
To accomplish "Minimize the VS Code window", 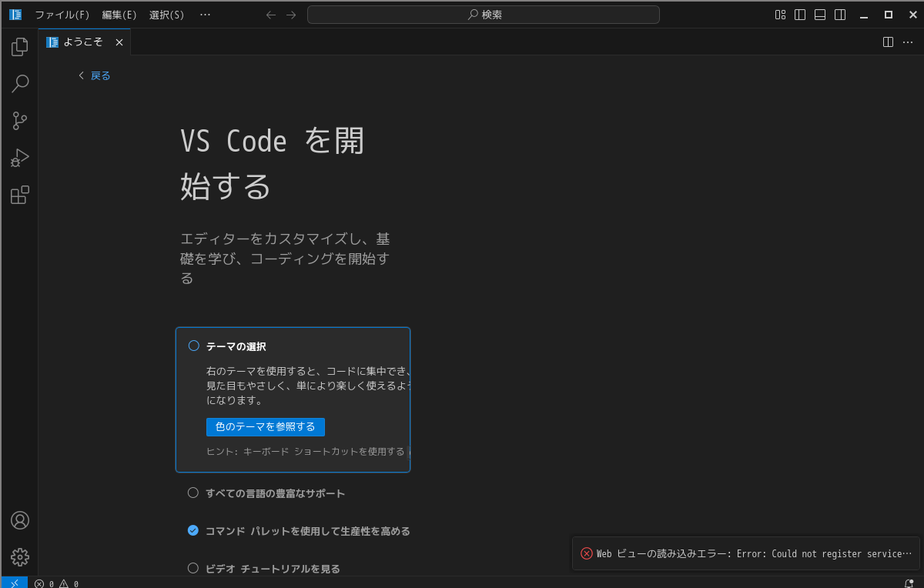I will [864, 15].
